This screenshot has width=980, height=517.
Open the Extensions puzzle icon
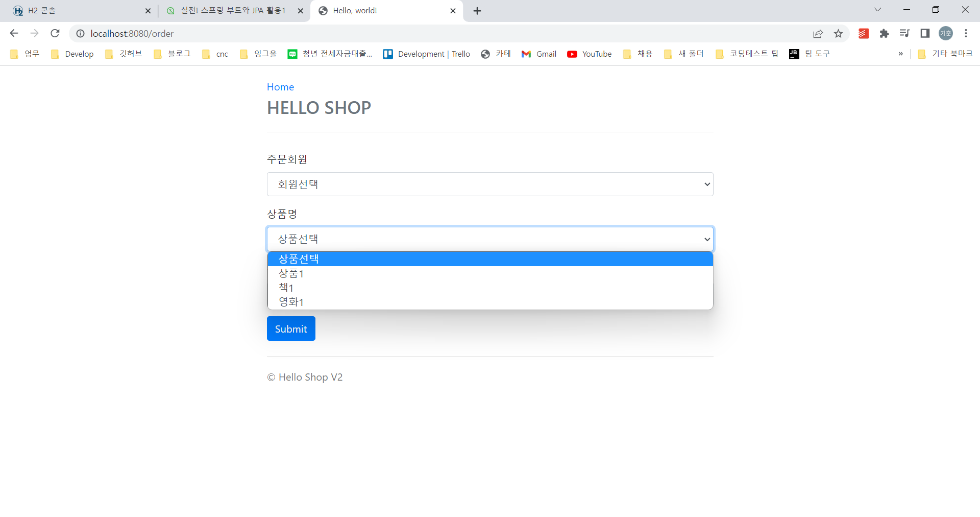885,33
